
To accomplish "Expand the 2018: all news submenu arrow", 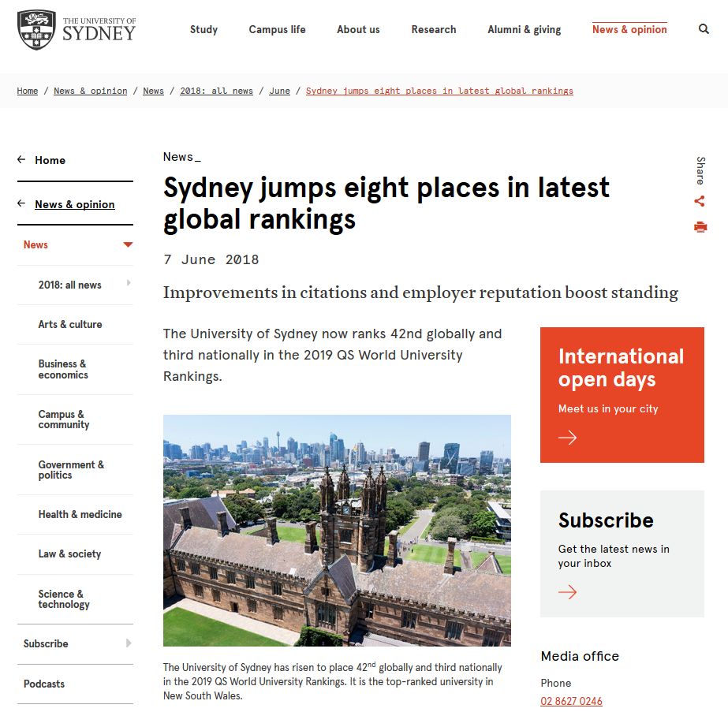I will pos(129,282).
